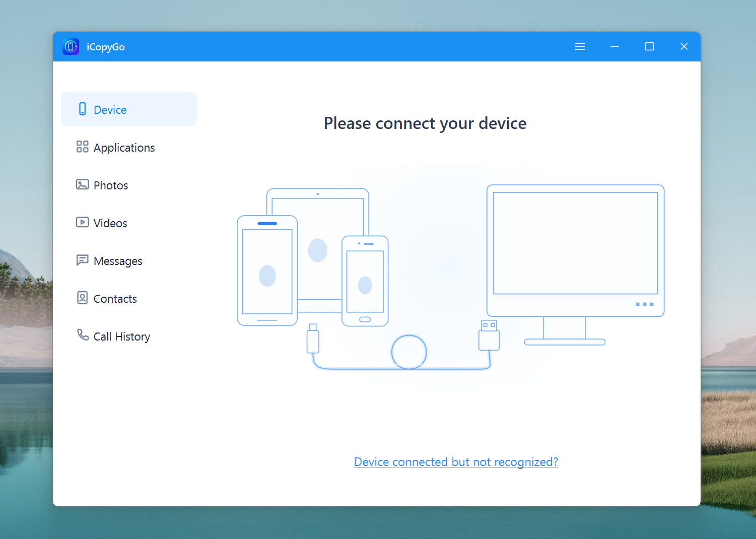Viewport: 756px width, 539px height.
Task: Click the phone icon beside Device
Action: coord(83,109)
